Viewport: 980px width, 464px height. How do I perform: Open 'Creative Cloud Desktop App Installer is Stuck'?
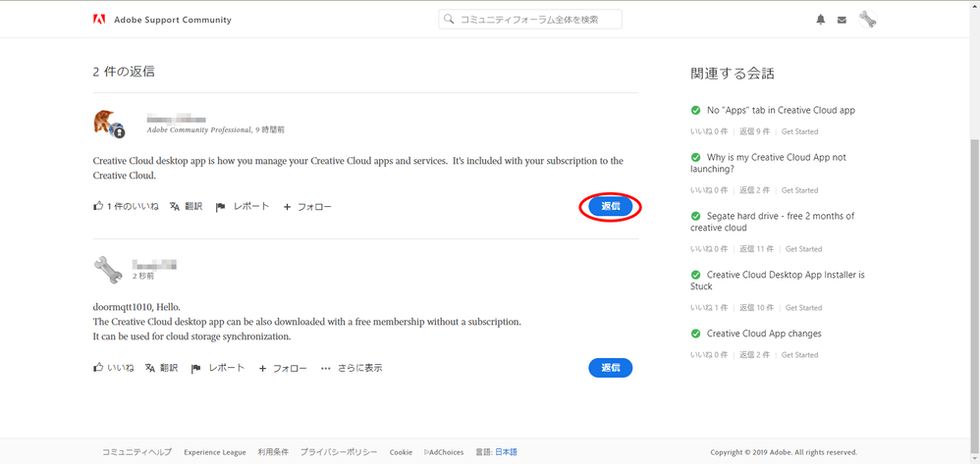click(x=778, y=281)
